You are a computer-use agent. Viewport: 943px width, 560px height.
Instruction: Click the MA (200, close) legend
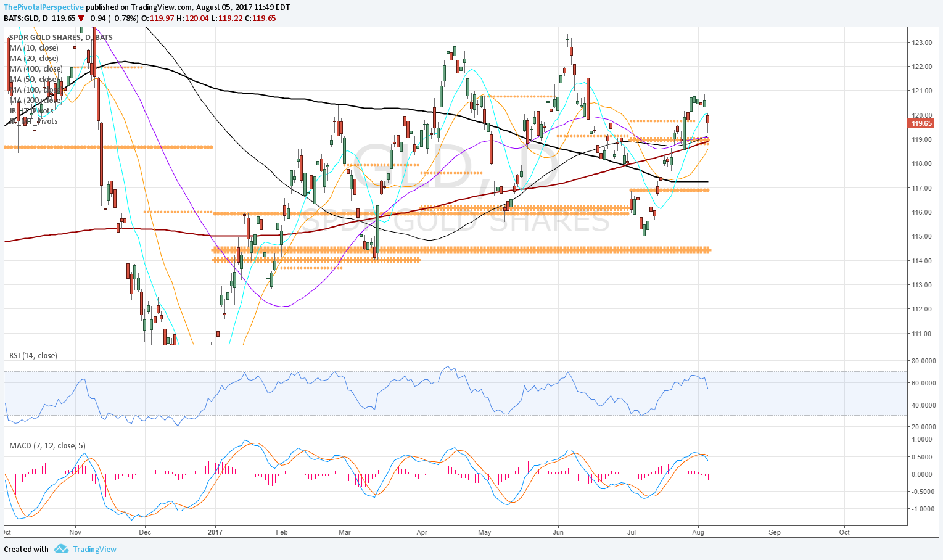[36, 101]
